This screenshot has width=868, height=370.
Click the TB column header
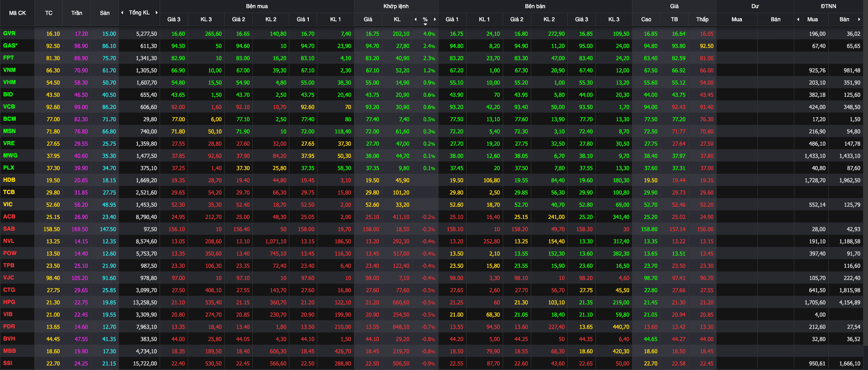(x=675, y=19)
